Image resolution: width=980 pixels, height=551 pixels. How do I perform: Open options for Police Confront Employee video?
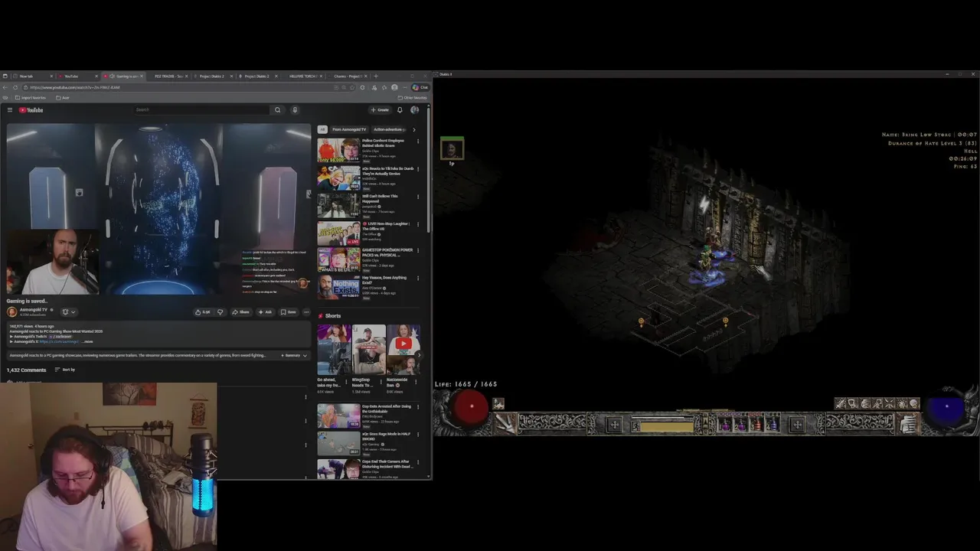418,142
